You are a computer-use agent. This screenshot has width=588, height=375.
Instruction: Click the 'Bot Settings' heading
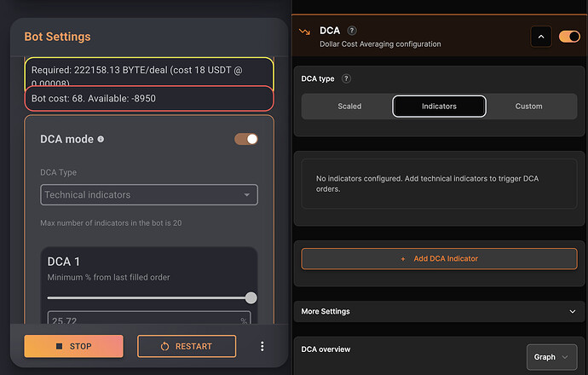[x=57, y=37]
